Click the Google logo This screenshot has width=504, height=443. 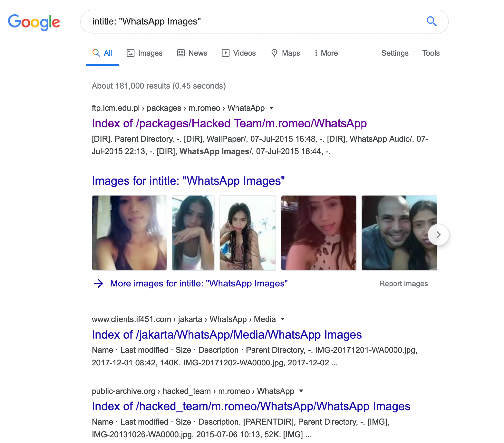[34, 22]
